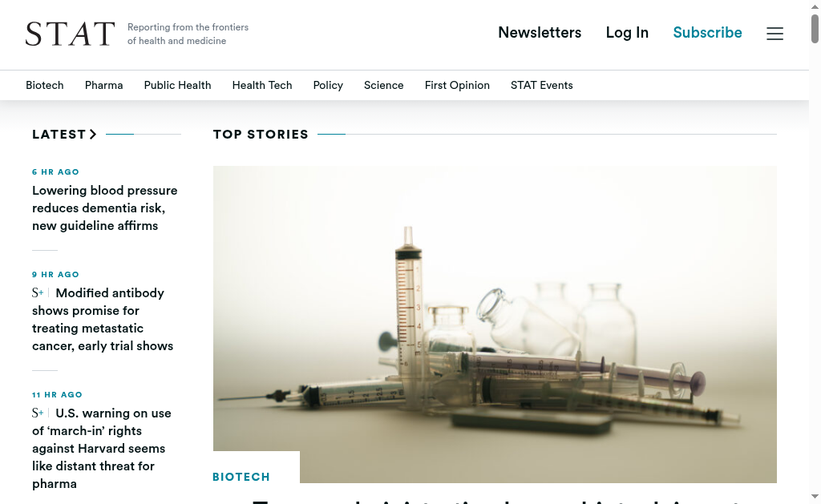Click the S+ badge on Modified antibody story

38,293
